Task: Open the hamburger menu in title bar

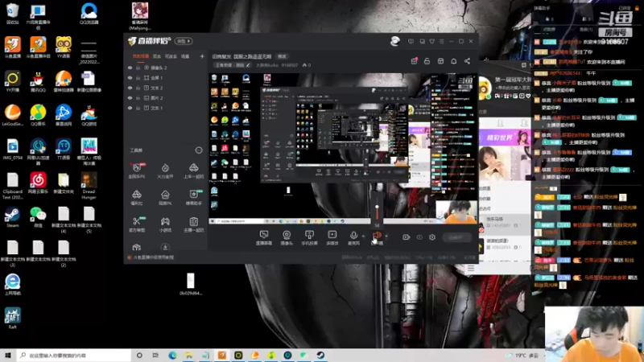Action: [442, 42]
